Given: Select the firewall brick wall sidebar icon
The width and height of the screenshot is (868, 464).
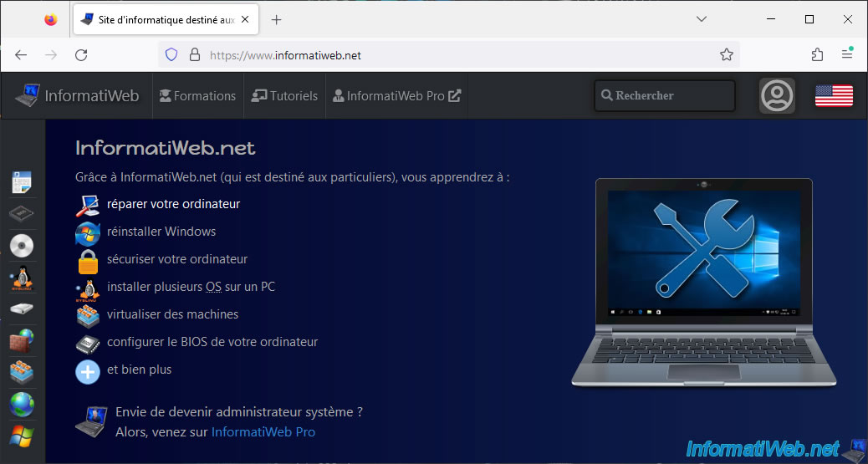Looking at the screenshot, I should pyautogui.click(x=22, y=341).
